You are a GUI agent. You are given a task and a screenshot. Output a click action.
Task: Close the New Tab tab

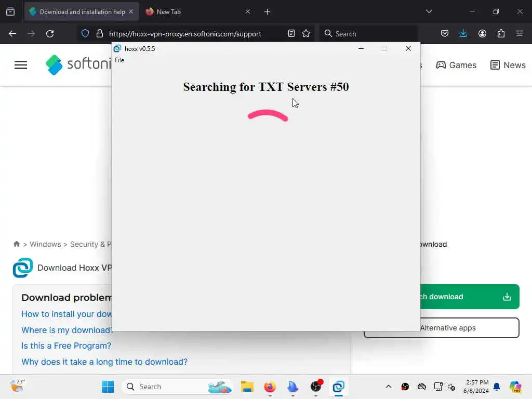pyautogui.click(x=248, y=12)
